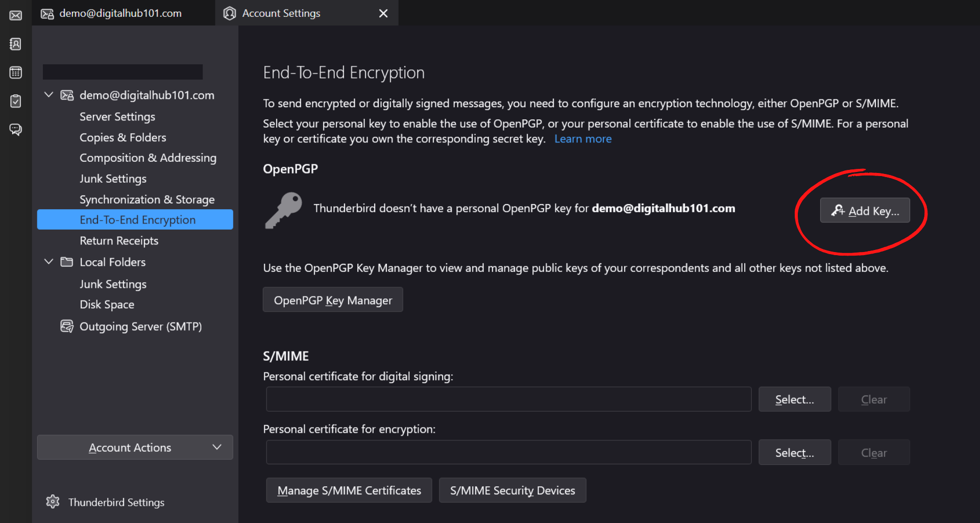Open Thunderbird Settings link
This screenshot has height=523, width=980.
tap(116, 503)
